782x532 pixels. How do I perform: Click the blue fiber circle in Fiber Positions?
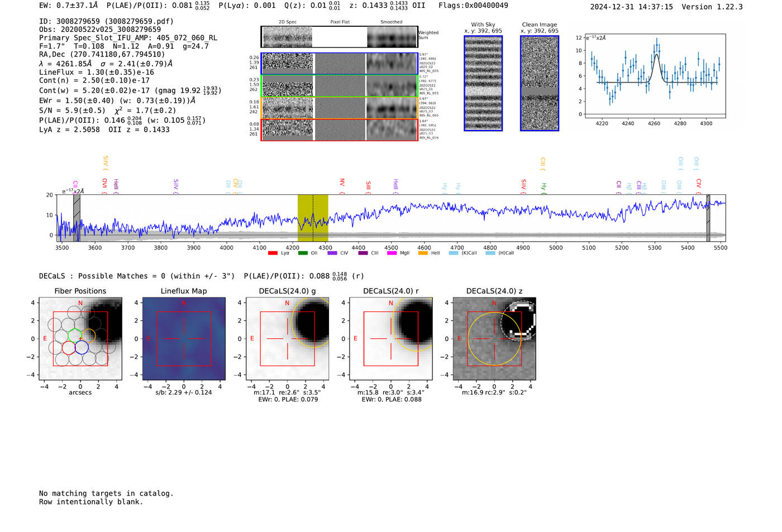coord(82,347)
